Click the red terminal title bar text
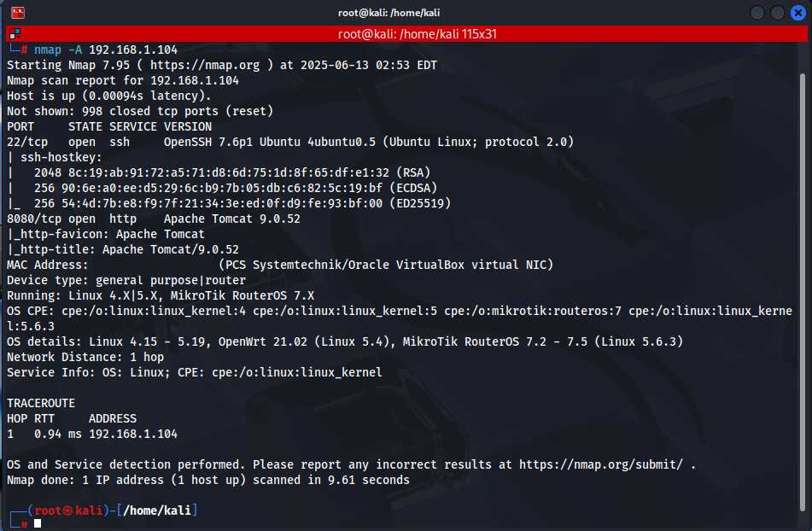The height and width of the screenshot is (531, 812). [x=417, y=34]
